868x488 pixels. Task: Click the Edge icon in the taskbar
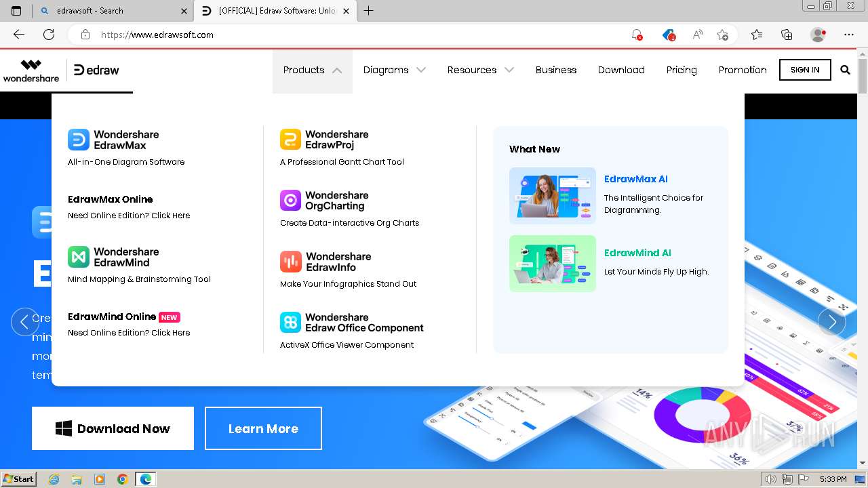[146, 479]
